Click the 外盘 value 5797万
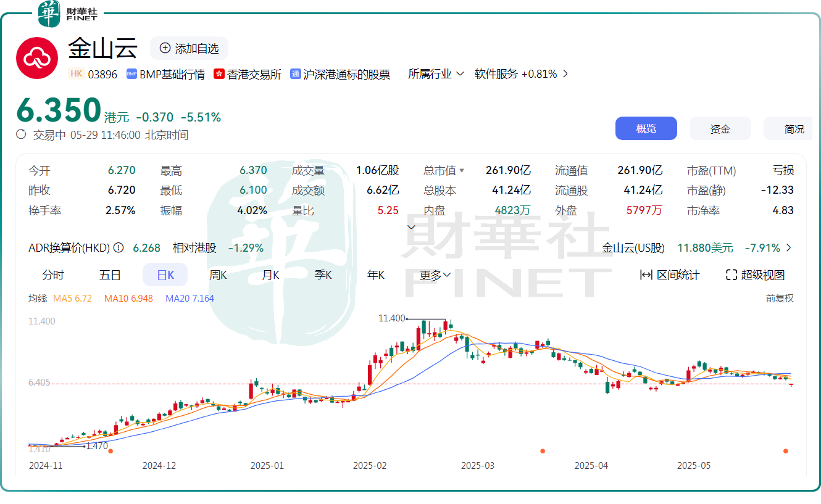Viewport: 821px width, 504px height. (x=644, y=210)
